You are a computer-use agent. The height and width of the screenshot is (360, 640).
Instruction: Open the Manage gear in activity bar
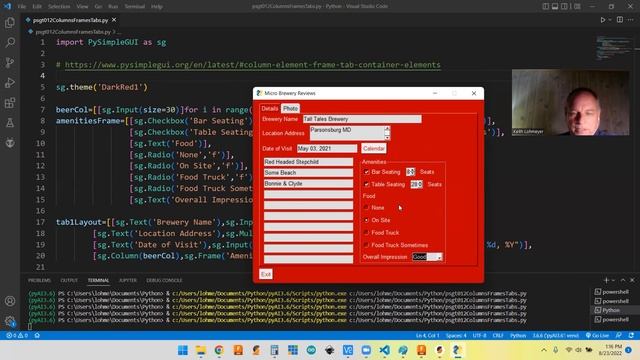coord(10,321)
